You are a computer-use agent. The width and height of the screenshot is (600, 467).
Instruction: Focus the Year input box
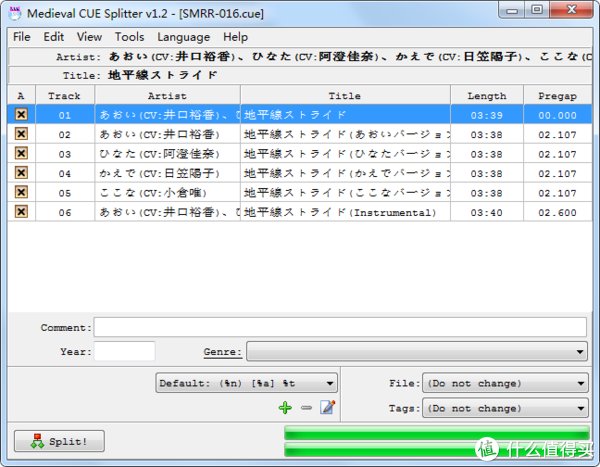coord(124,352)
